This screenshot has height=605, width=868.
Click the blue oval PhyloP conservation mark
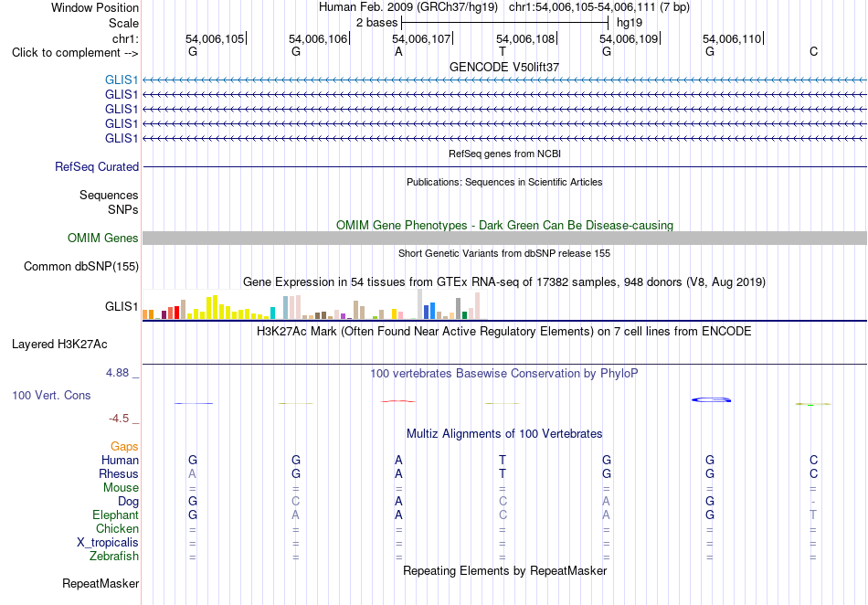711,399
